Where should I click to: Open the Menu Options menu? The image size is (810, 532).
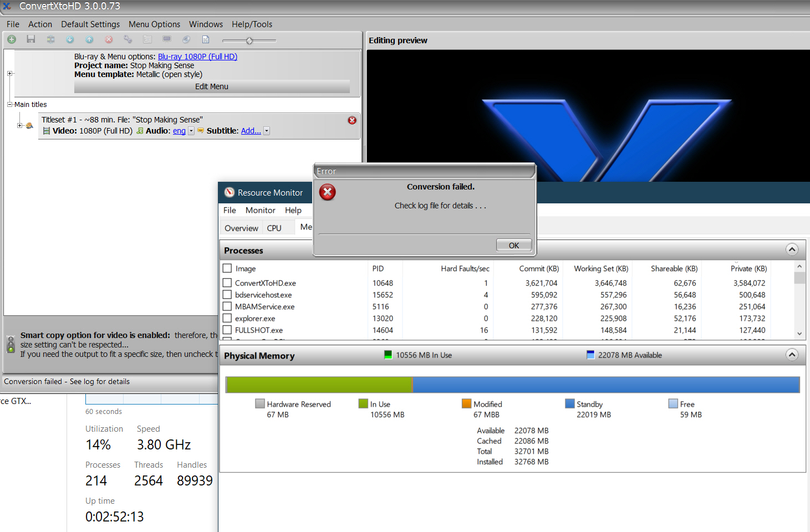pos(154,24)
